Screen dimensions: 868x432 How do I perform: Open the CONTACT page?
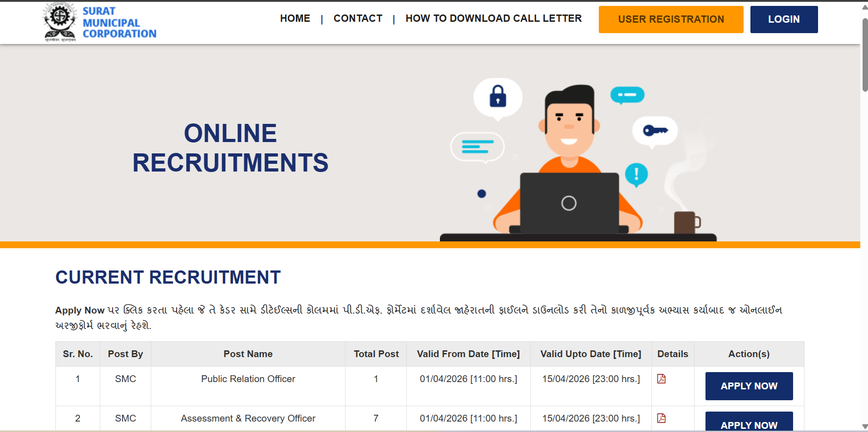coord(358,19)
